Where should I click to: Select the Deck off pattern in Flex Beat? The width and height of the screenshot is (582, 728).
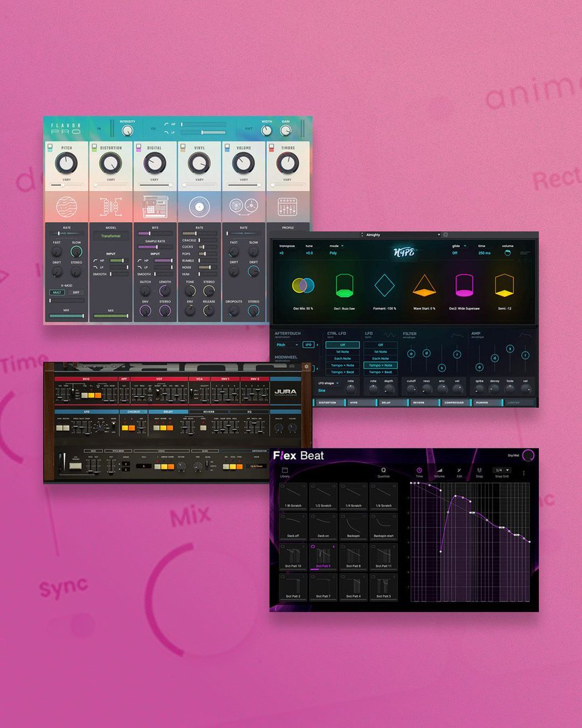point(293,527)
